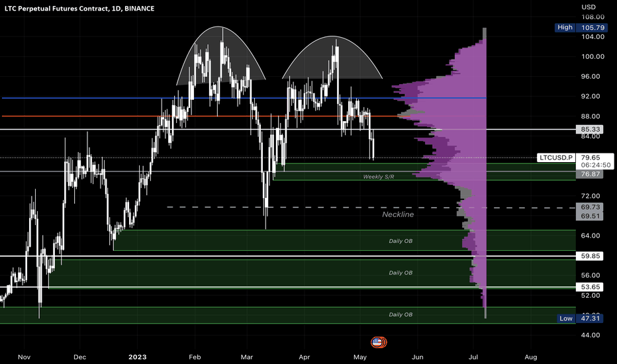The width and height of the screenshot is (617, 364).
Task: Click the 100.00 tick on the price axis
Action: coord(593,57)
